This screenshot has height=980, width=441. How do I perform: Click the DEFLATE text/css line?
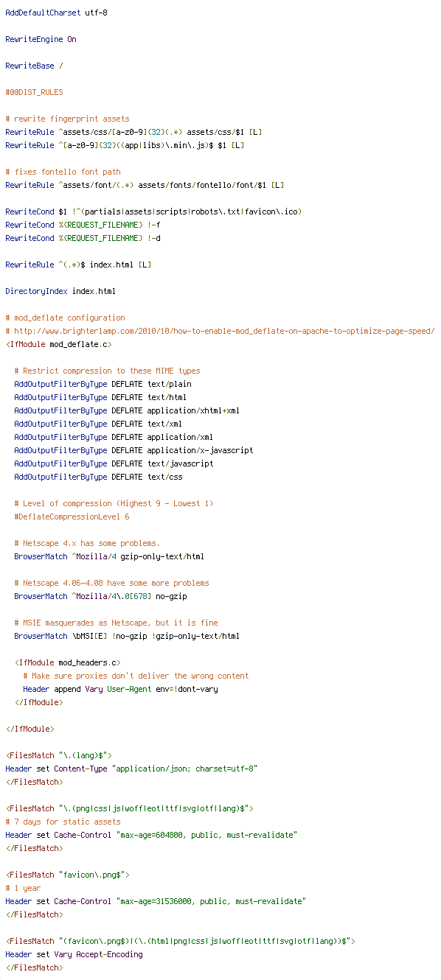click(98, 477)
